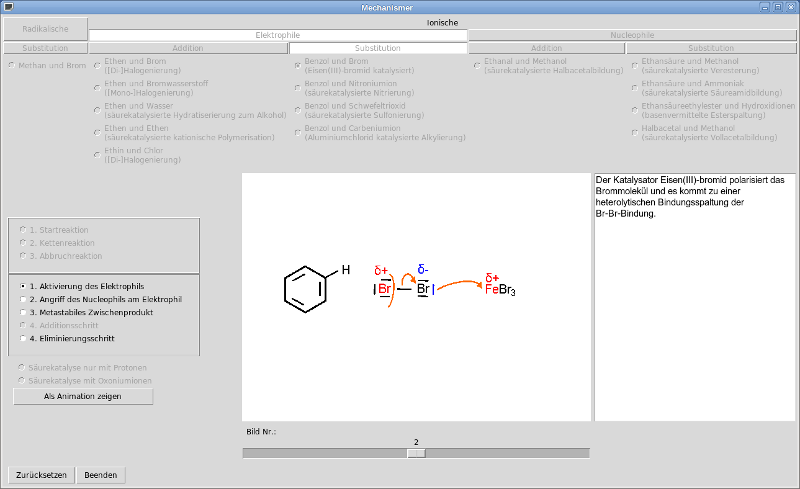Pick '1. Aktivierung des Elektrophils' radio button
This screenshot has width=800, height=489.
tap(23, 286)
